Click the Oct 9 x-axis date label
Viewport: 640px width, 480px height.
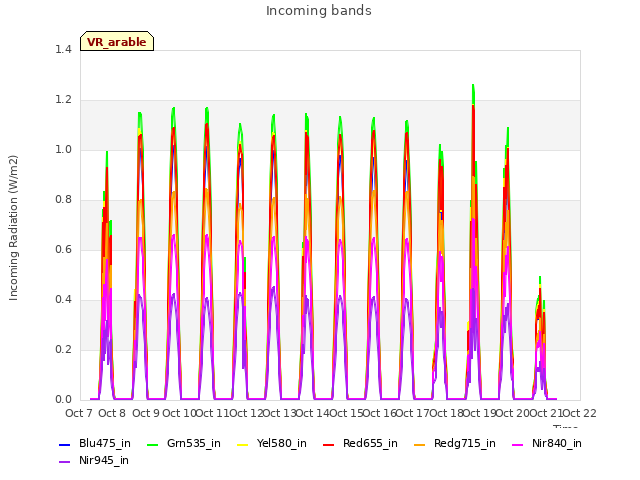pos(146,413)
